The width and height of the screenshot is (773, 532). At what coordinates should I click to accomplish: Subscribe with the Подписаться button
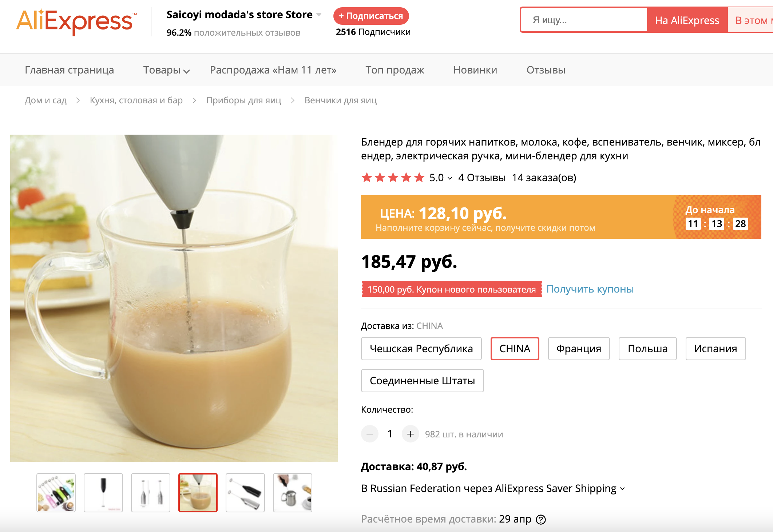pos(371,16)
